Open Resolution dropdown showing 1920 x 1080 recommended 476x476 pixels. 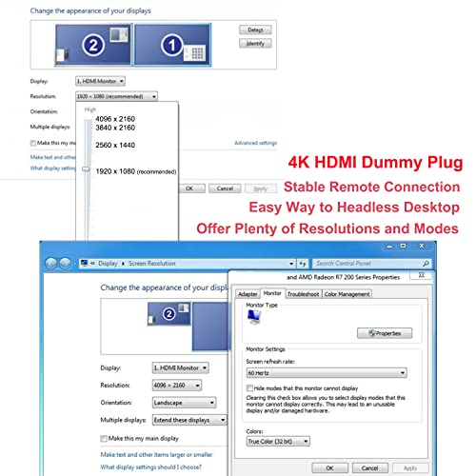tap(116, 96)
